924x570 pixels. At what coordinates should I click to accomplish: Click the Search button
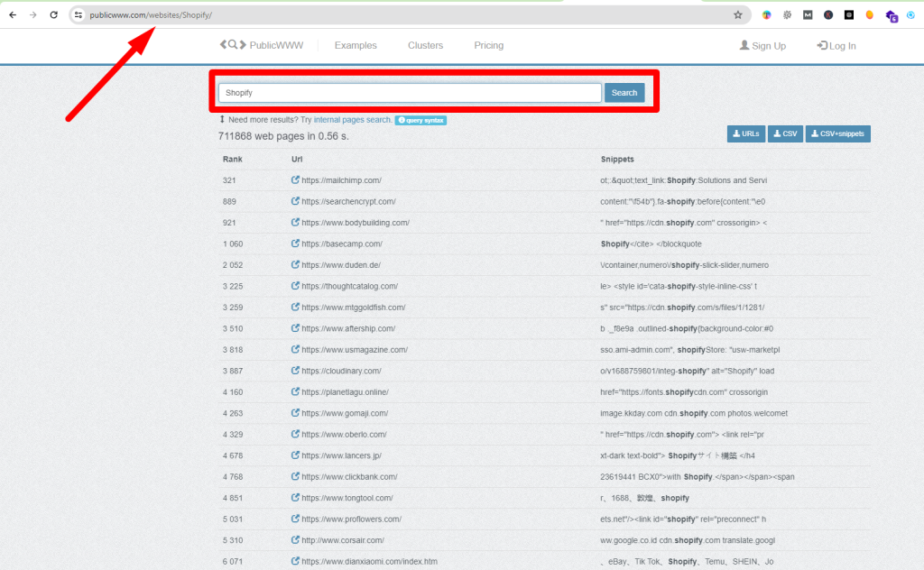[x=624, y=93]
